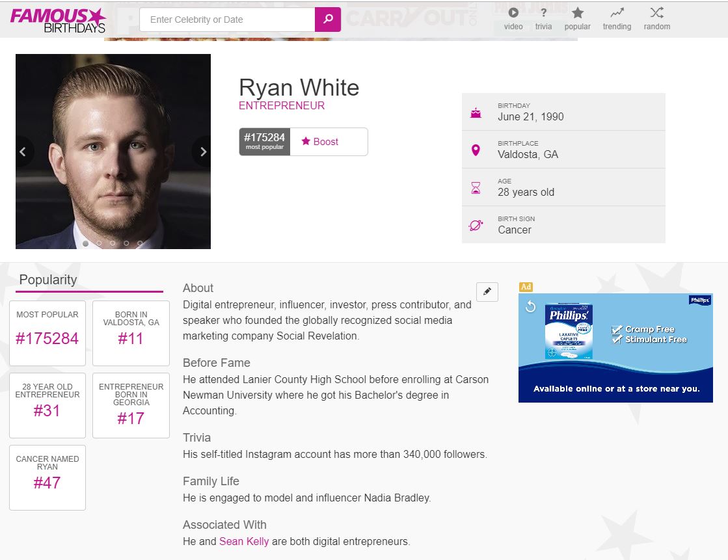Open the 28 Year Old Entrepreneur #31 card
The image size is (728, 560).
tap(47, 405)
